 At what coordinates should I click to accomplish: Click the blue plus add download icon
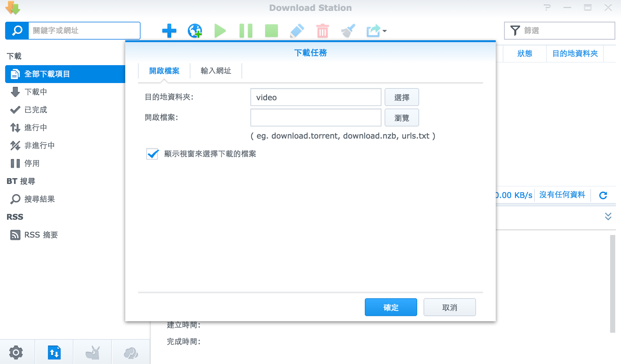click(x=169, y=31)
